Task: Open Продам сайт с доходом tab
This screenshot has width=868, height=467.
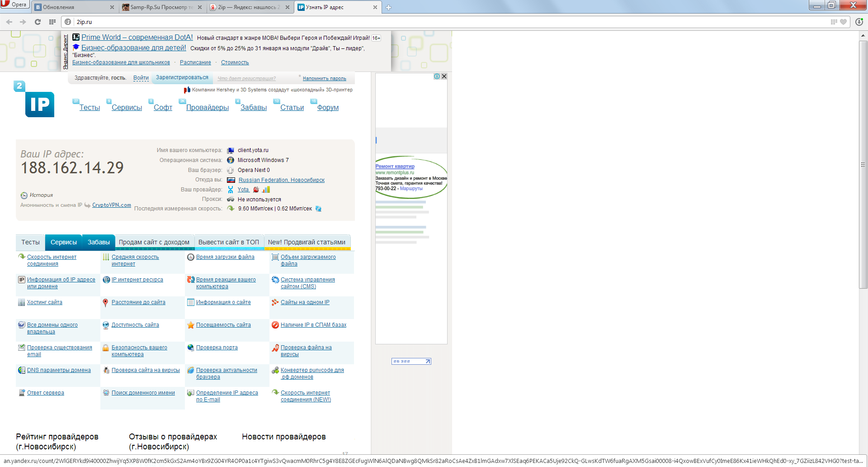Action: (x=154, y=242)
